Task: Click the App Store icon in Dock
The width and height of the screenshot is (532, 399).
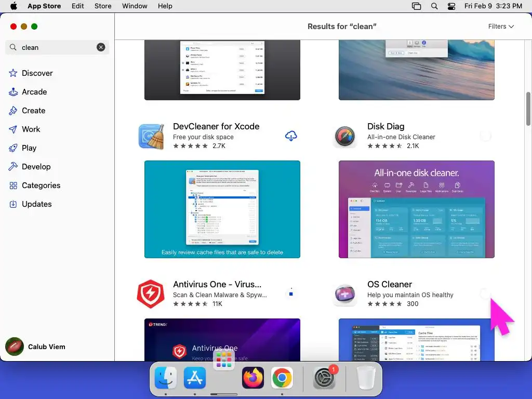Action: point(195,378)
